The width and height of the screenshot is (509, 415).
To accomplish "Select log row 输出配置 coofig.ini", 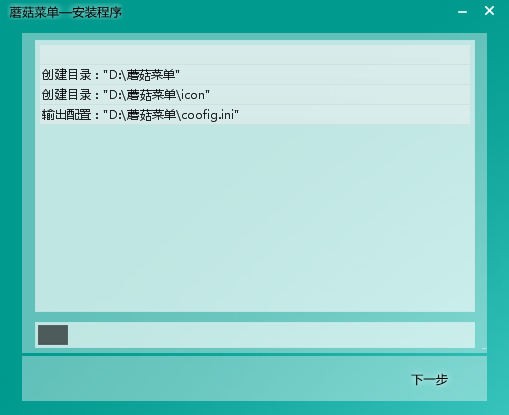I will [x=255, y=115].
